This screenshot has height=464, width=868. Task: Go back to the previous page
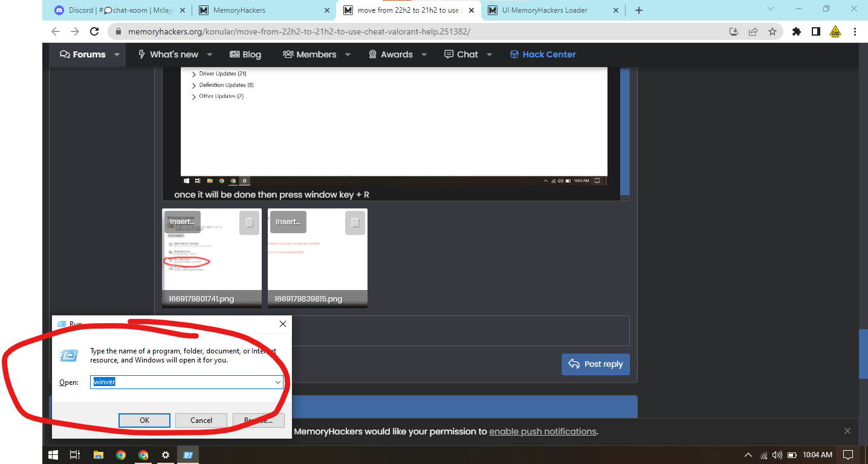pos(56,31)
